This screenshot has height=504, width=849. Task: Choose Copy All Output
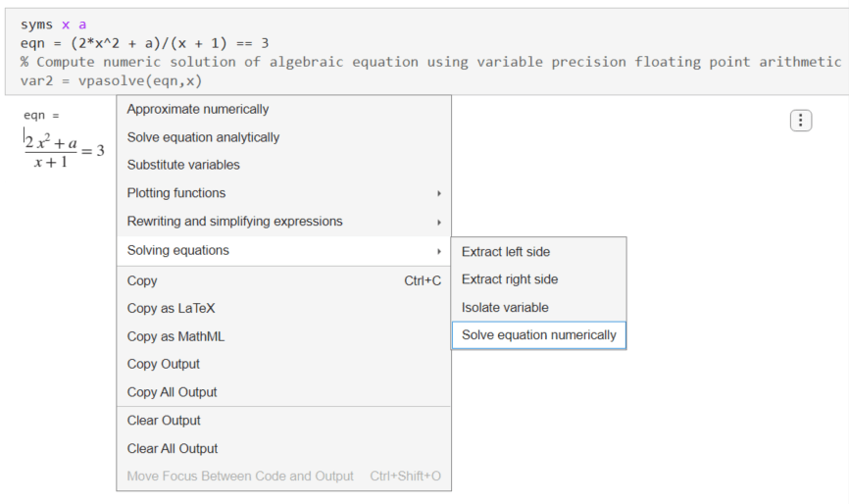pyautogui.click(x=173, y=392)
